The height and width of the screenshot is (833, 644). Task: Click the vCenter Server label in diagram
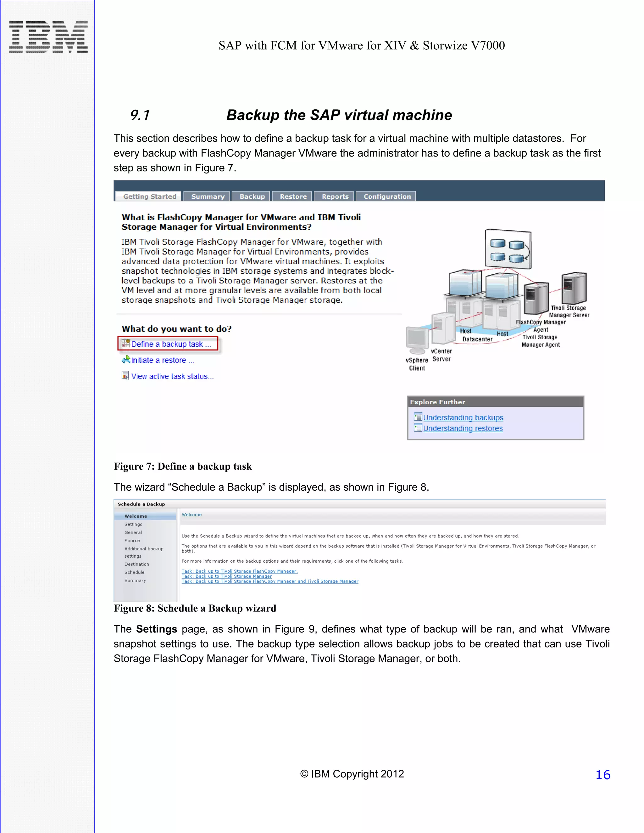tap(441, 355)
